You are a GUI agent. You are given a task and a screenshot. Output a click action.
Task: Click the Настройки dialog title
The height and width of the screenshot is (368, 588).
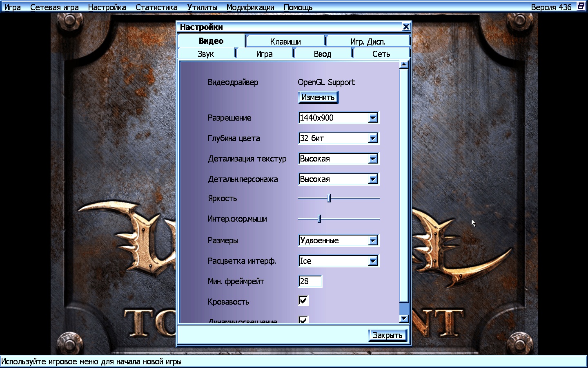(x=201, y=27)
